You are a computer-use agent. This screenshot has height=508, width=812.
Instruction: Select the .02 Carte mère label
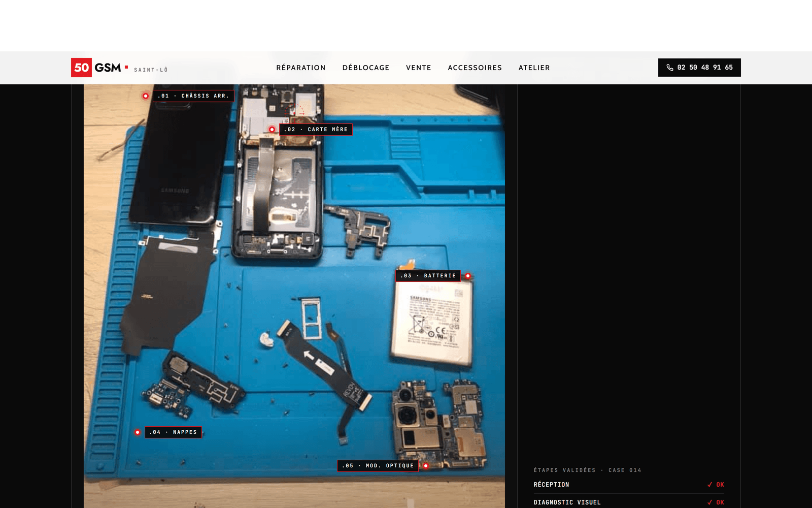point(316,130)
